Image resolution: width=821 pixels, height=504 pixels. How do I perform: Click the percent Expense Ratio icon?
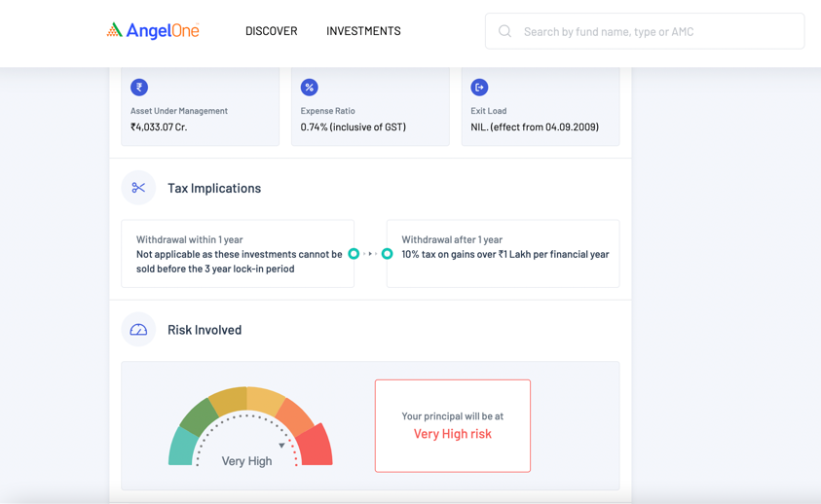pos(309,88)
